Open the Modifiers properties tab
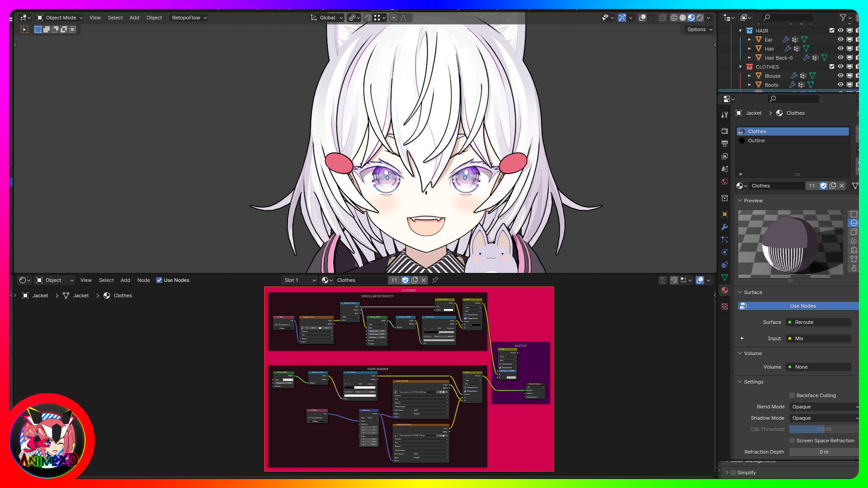This screenshot has height=488, width=868. (x=725, y=227)
